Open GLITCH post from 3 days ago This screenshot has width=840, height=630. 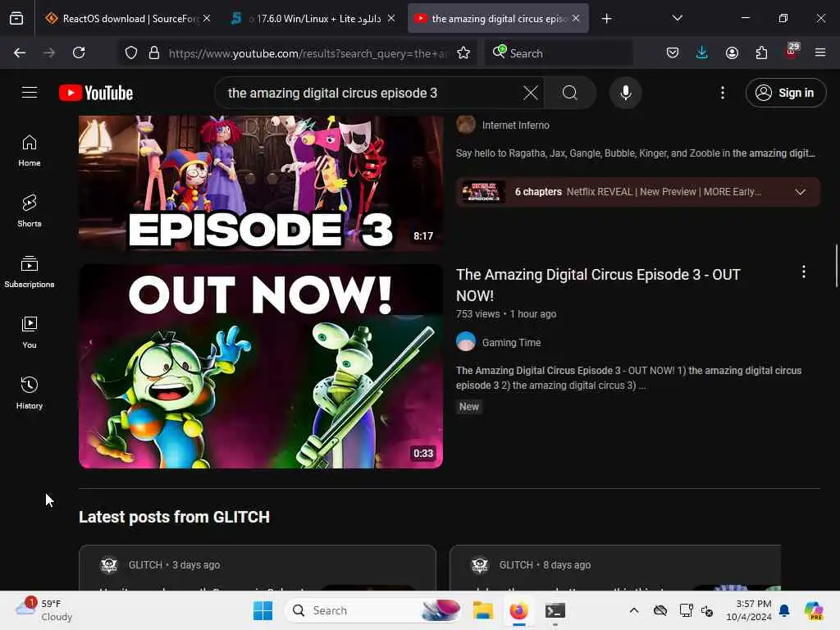point(257,568)
